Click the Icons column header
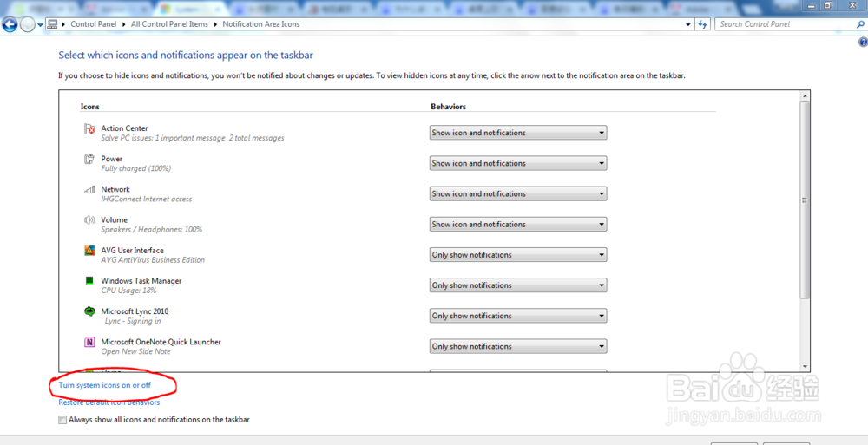Image resolution: width=868 pixels, height=445 pixels. click(x=89, y=107)
